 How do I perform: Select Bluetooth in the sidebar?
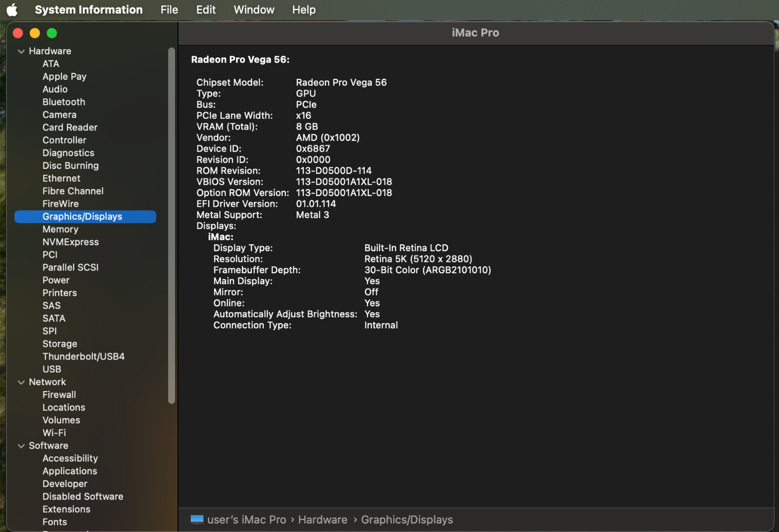[x=64, y=102]
